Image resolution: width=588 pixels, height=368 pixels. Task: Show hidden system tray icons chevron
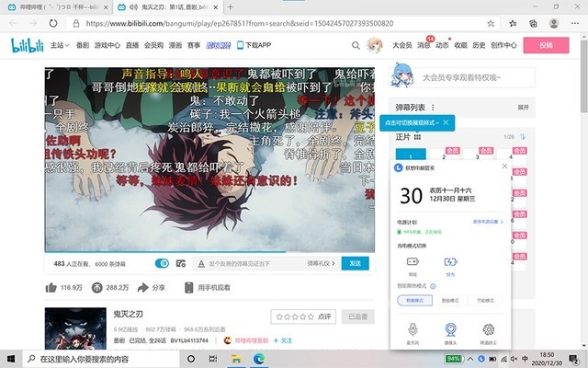[x=470, y=359]
